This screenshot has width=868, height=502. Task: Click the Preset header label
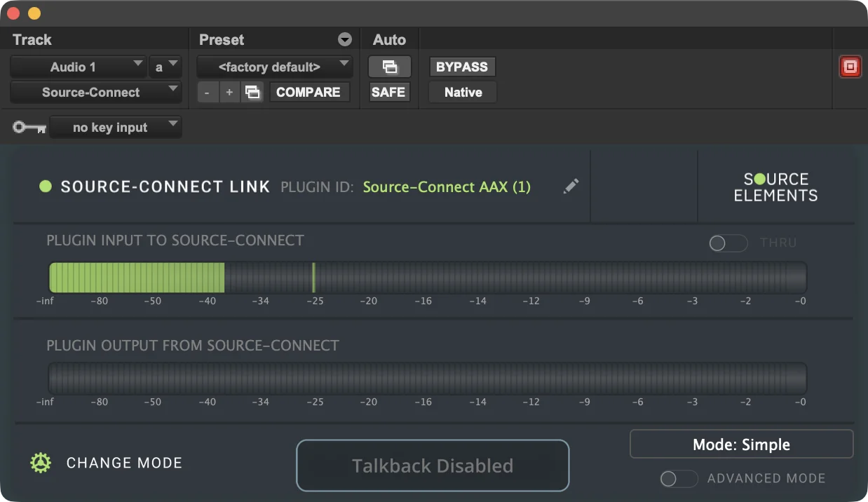pos(222,40)
